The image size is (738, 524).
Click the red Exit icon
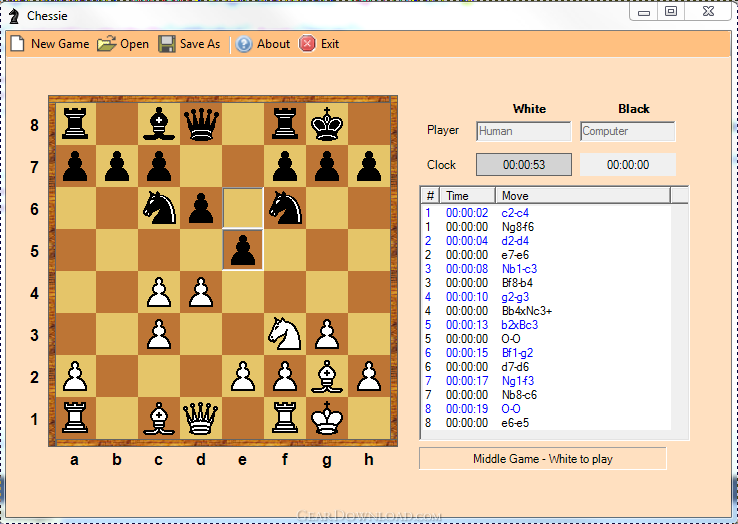click(x=307, y=44)
